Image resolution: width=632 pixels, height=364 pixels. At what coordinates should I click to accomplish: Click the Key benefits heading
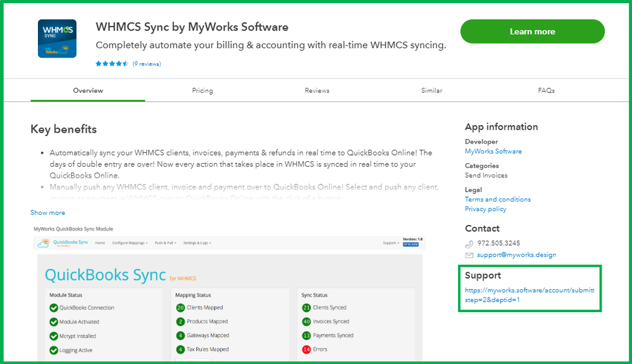pyautogui.click(x=64, y=130)
